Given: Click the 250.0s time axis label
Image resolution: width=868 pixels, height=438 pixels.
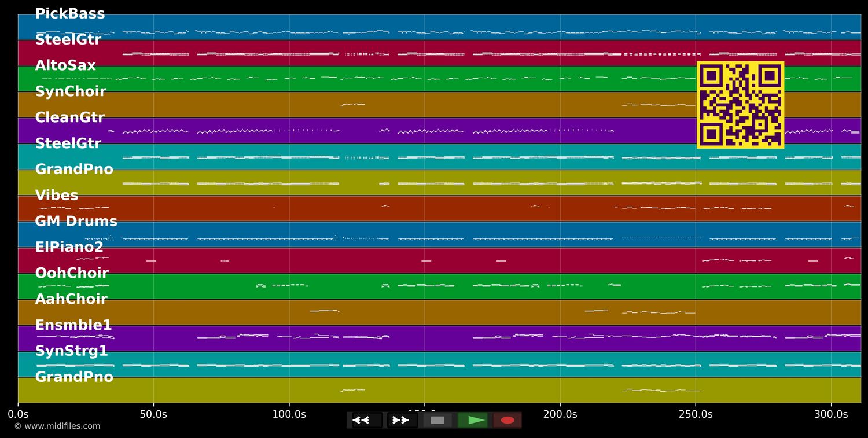Looking at the screenshot, I should [x=696, y=414].
